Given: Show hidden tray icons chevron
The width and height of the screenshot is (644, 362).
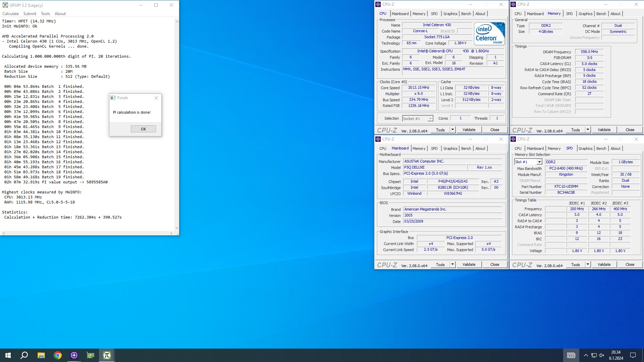Looking at the screenshot, I should pos(586,355).
